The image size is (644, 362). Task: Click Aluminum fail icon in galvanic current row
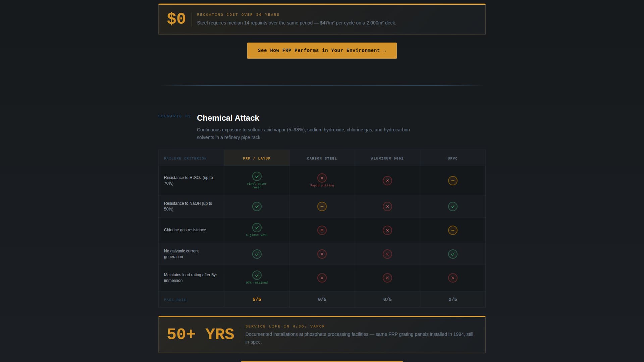coord(387,254)
